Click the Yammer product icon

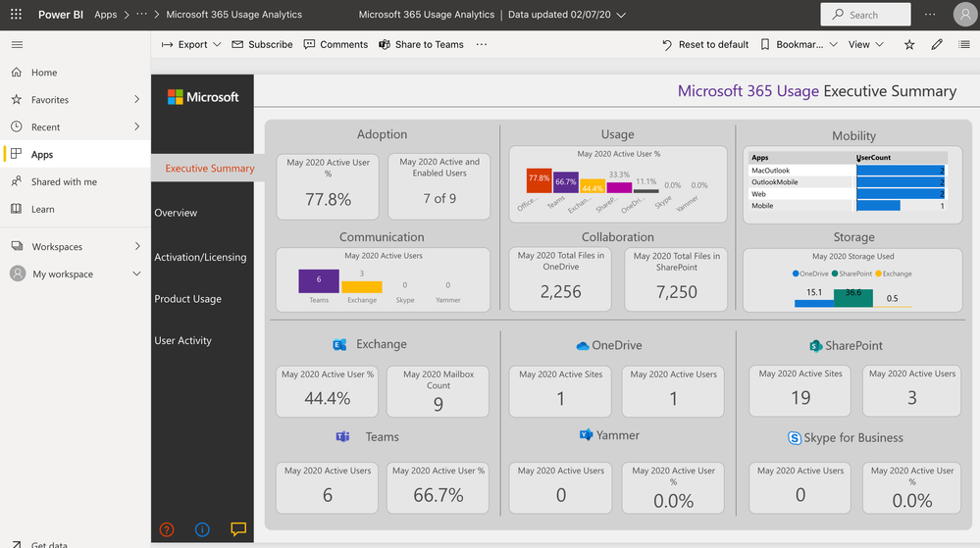[x=586, y=435]
